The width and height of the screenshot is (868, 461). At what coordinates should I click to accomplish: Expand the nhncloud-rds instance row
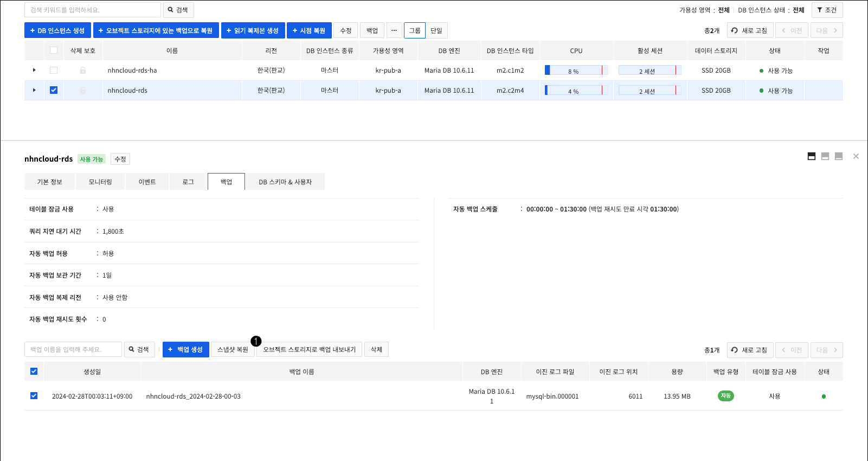click(34, 90)
